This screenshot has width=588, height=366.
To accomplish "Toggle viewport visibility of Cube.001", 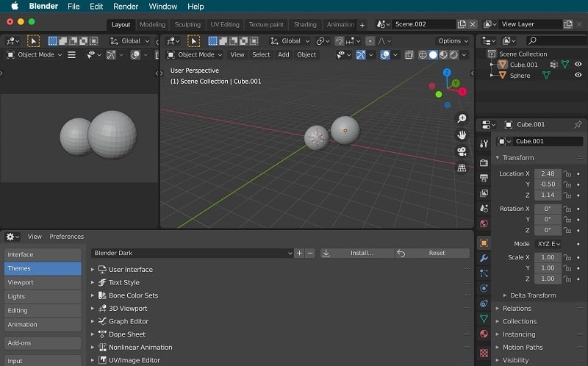I will pyautogui.click(x=578, y=65).
